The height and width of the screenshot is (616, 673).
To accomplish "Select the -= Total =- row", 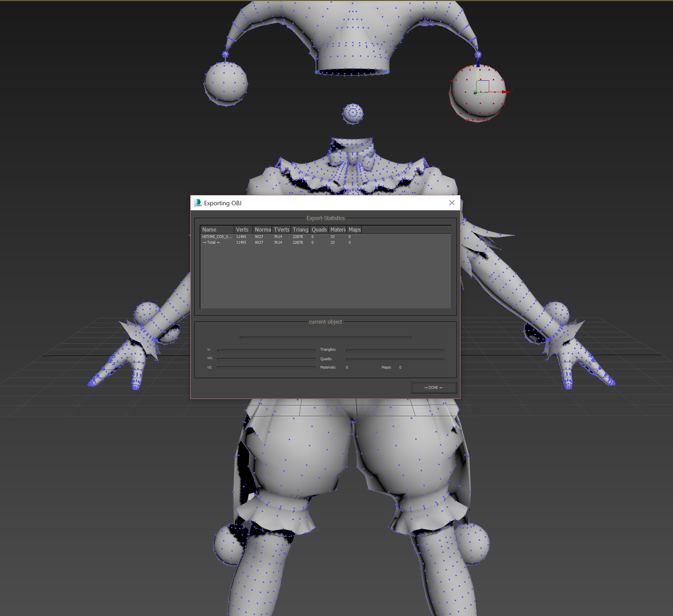I will (212, 242).
